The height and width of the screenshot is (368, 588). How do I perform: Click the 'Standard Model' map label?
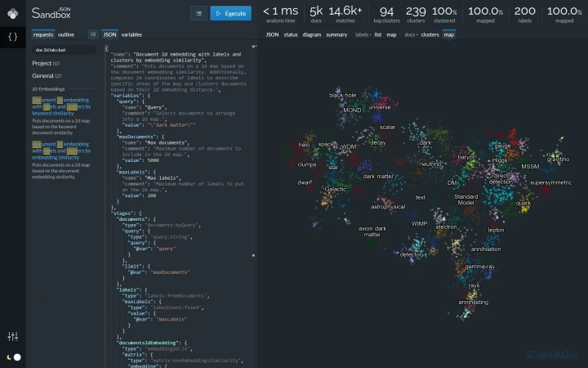(x=466, y=200)
